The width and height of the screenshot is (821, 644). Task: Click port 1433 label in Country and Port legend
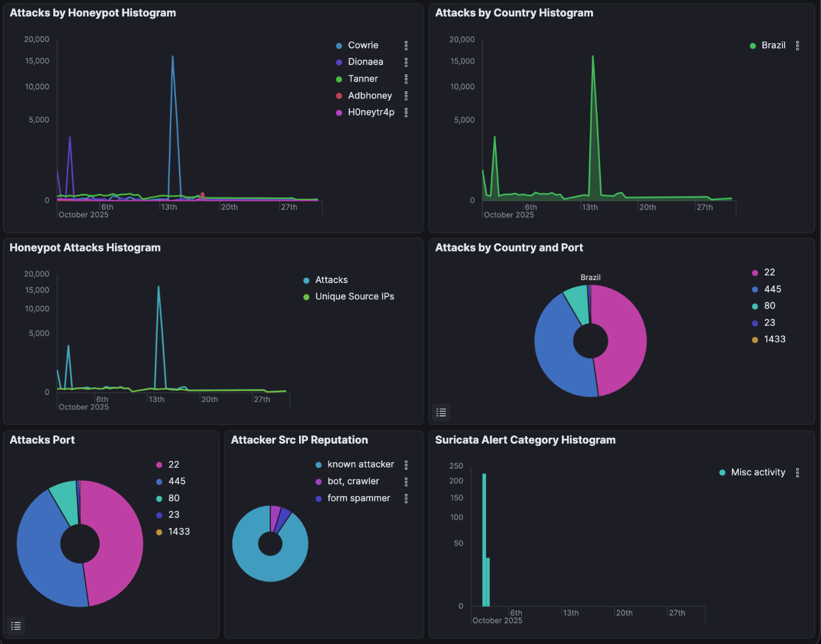coord(775,339)
